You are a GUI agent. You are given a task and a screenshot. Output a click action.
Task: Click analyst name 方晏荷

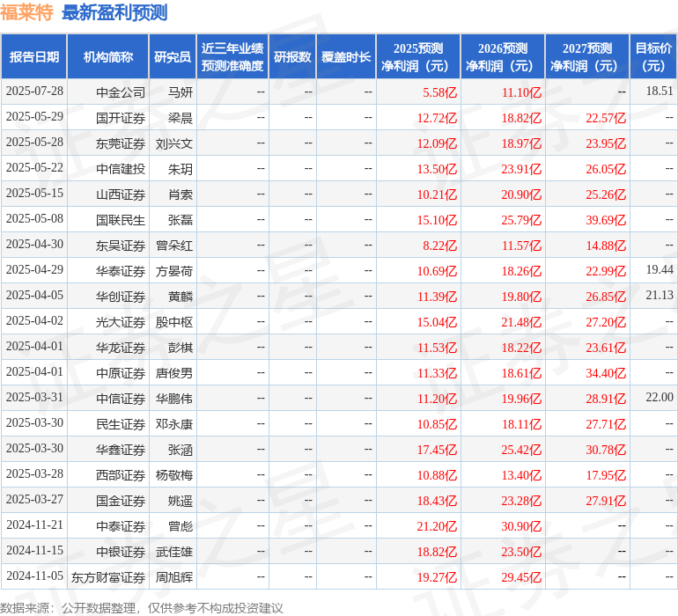tap(173, 270)
